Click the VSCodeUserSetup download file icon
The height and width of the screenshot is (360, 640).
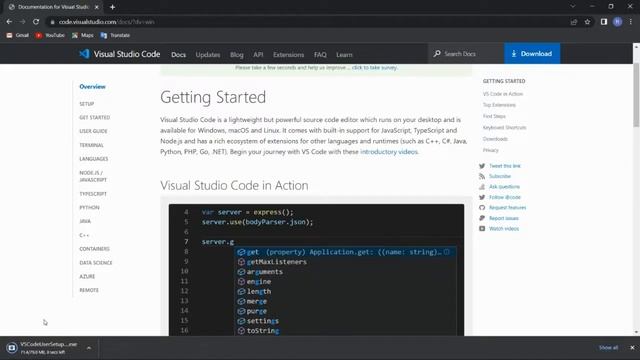pos(11,348)
